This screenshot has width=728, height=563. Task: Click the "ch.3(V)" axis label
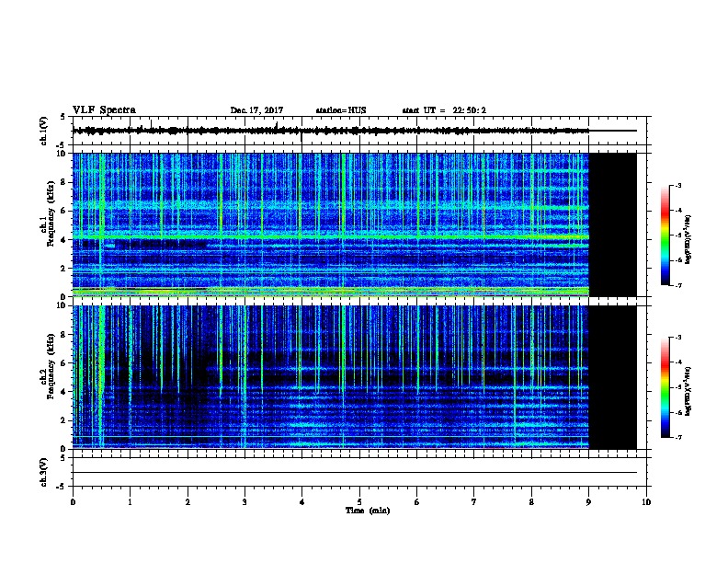click(44, 472)
